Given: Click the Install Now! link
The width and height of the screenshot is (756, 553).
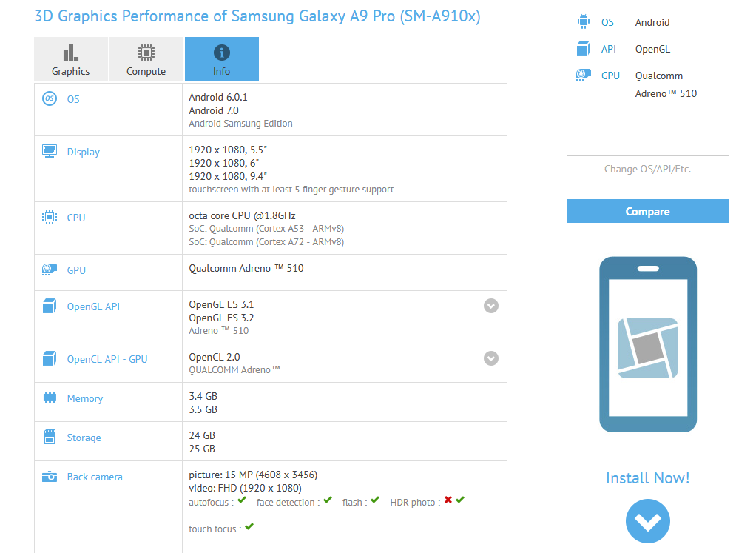Looking at the screenshot, I should (x=648, y=477).
